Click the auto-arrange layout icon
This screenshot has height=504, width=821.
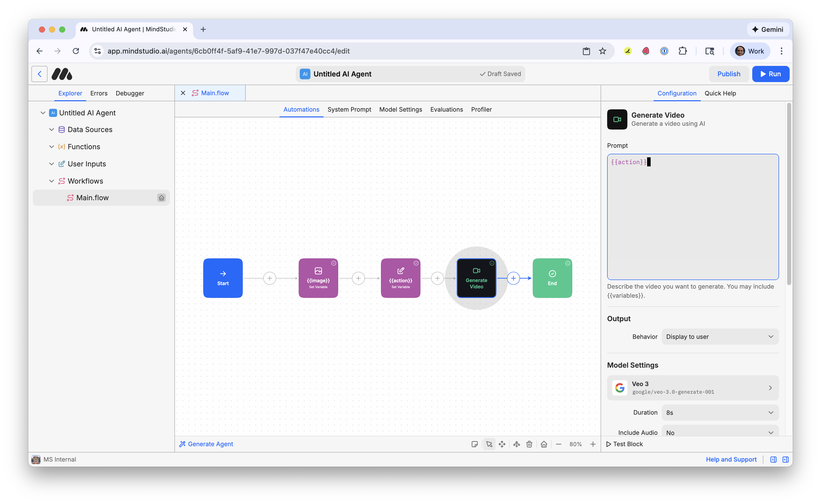pos(516,444)
